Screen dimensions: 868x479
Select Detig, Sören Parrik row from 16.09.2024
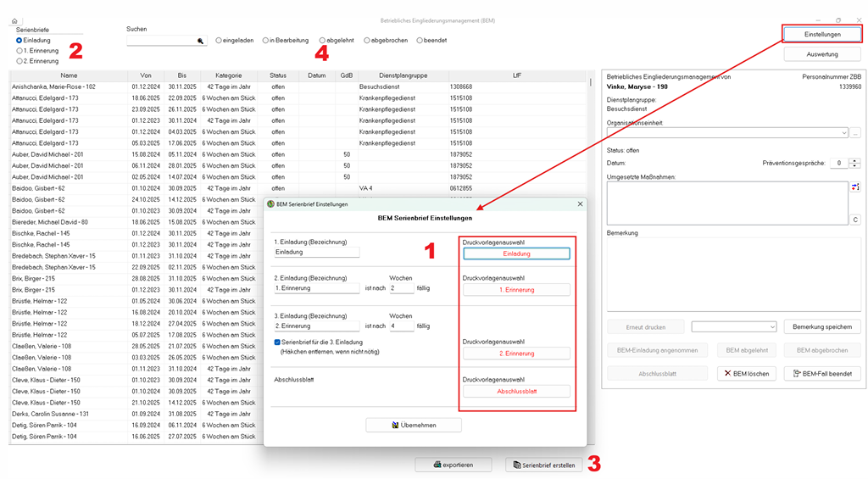(136, 426)
